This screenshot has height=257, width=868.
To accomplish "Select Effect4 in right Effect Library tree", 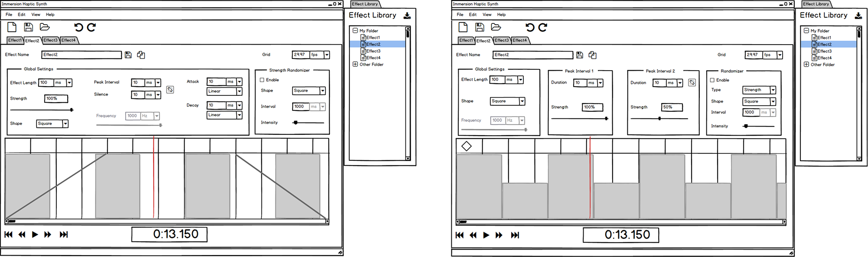I will (824, 58).
